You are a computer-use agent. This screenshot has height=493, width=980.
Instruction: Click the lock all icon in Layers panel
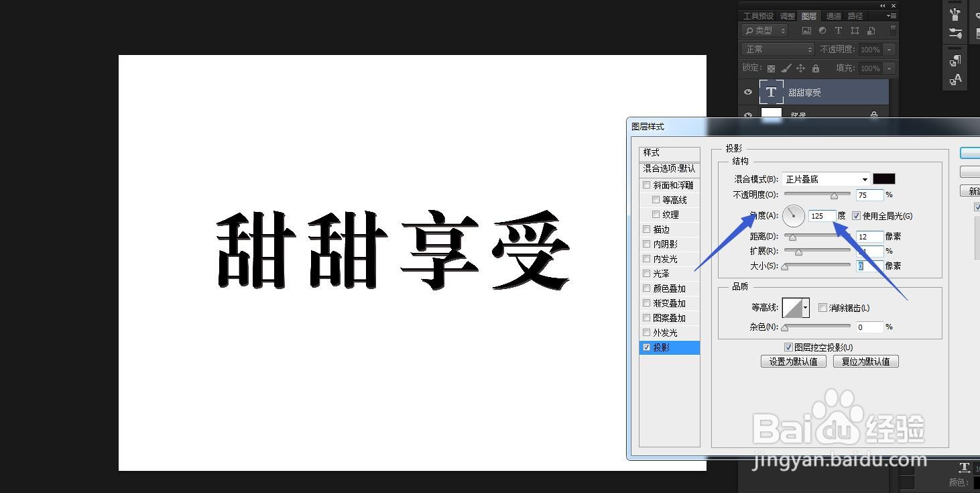point(816,68)
